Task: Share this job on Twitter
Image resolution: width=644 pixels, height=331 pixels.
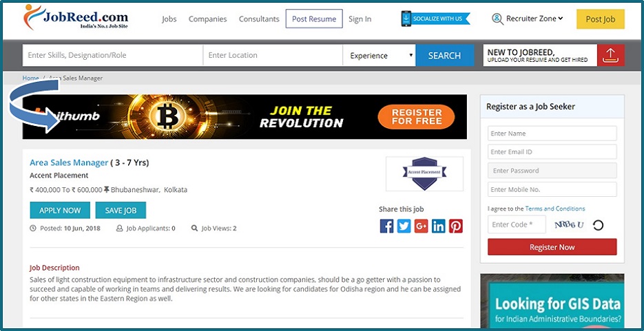Action: point(404,226)
